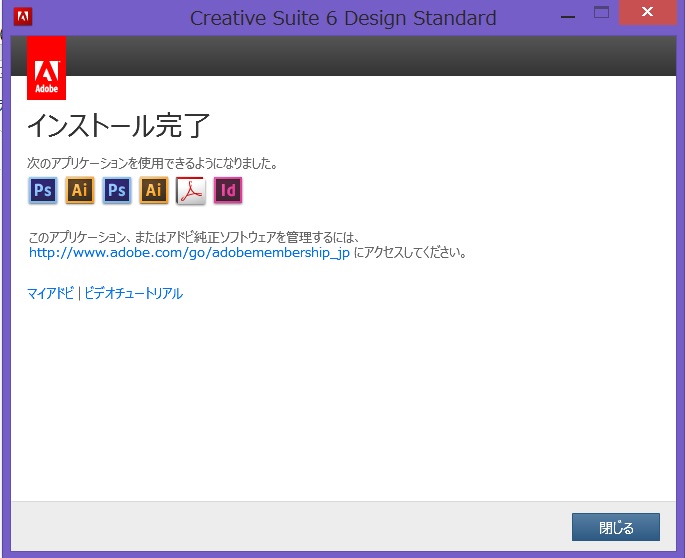Click the 次のアプリケーションを使用 text line
685x558 pixels.
152,162
